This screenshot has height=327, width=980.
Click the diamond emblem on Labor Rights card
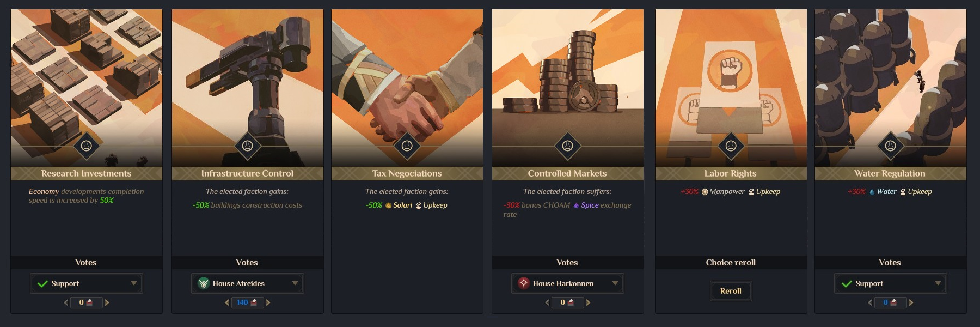(731, 146)
